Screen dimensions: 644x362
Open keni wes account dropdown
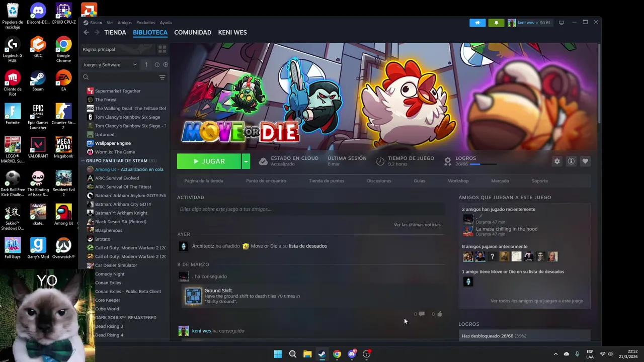tap(529, 23)
